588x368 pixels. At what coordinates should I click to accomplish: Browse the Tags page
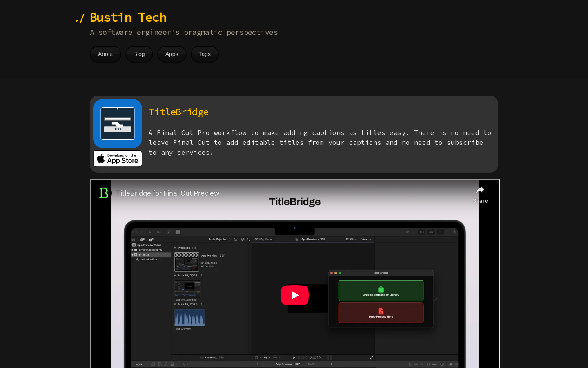click(x=205, y=54)
